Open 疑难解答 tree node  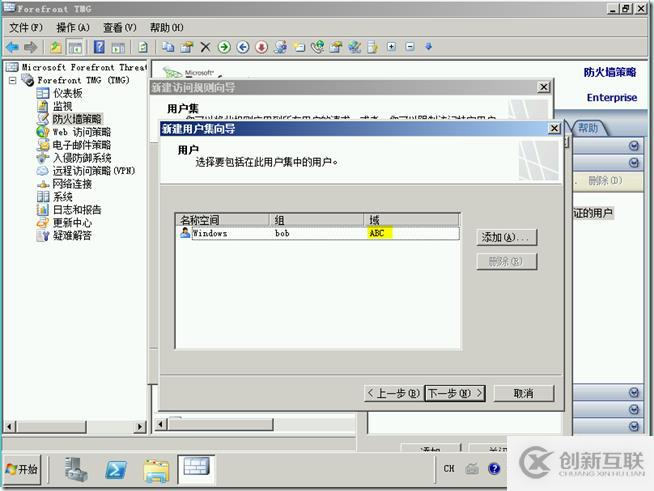point(72,235)
